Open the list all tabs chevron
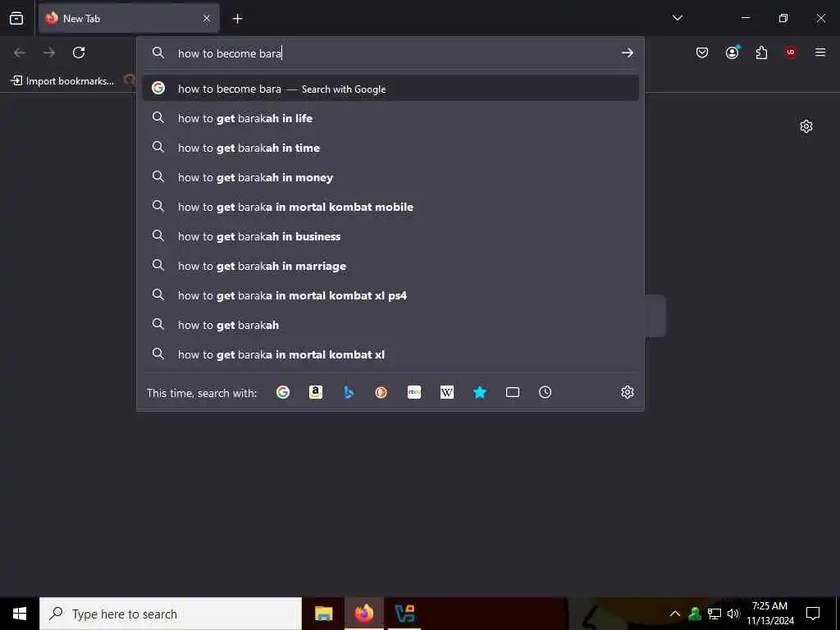 [677, 18]
